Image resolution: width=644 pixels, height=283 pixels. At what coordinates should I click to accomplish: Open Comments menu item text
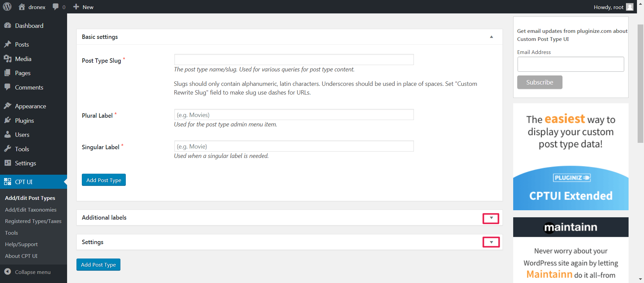click(29, 88)
